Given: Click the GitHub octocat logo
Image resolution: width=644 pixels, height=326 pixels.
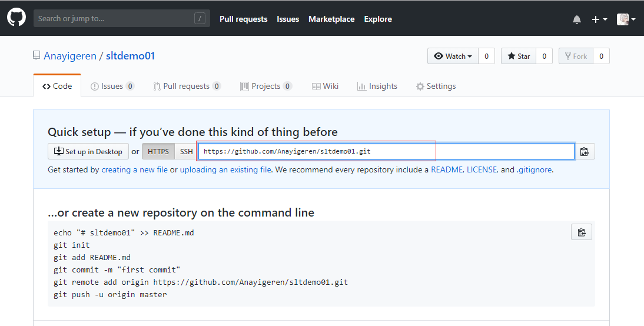Looking at the screenshot, I should [16, 18].
